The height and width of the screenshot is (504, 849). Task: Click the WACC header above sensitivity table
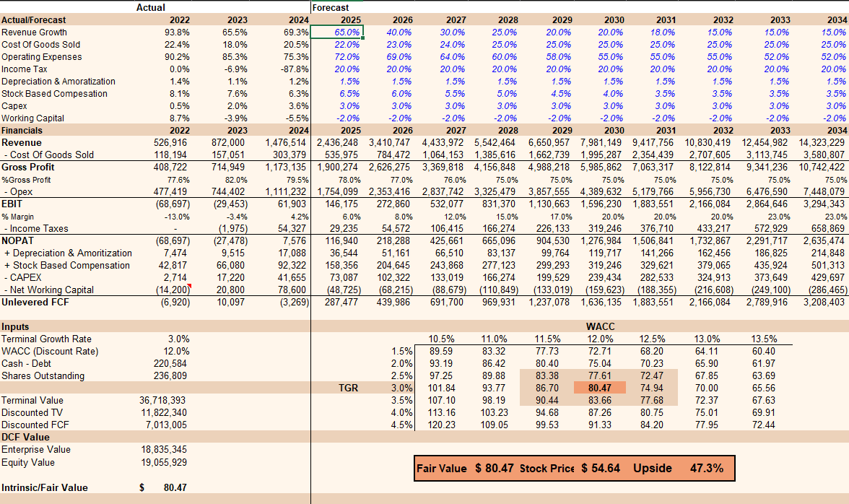tap(601, 327)
